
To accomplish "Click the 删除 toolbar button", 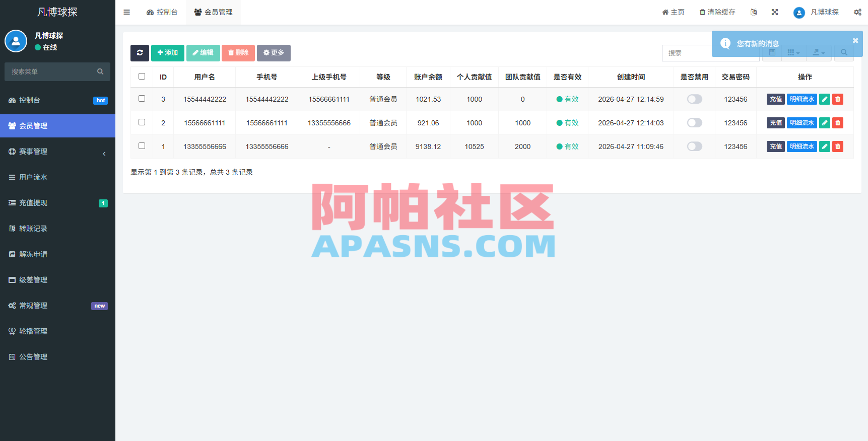I will (238, 53).
